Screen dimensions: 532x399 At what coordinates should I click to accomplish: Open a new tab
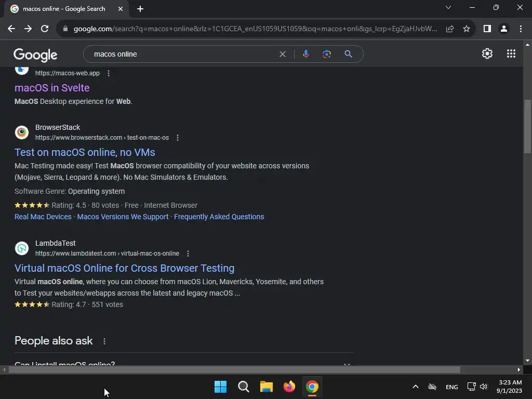click(140, 9)
